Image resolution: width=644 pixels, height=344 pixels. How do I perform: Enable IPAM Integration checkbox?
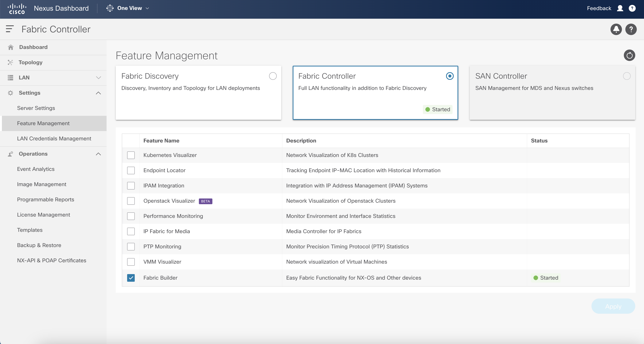pyautogui.click(x=131, y=186)
